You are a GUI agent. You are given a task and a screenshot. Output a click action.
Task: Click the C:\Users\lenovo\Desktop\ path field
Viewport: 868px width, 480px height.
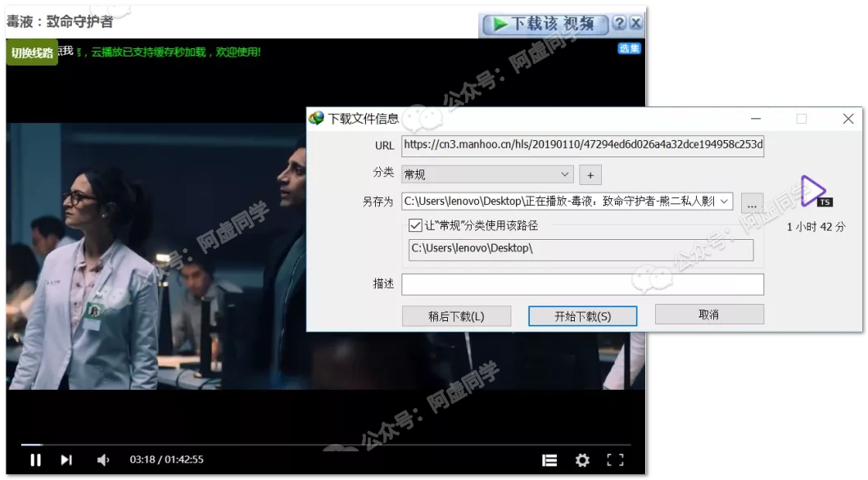pos(581,249)
